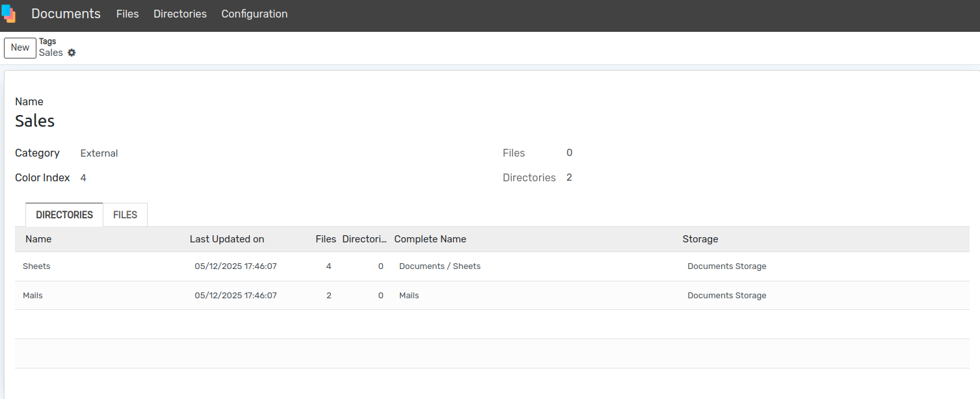Sort by the Name column header

tap(38, 239)
